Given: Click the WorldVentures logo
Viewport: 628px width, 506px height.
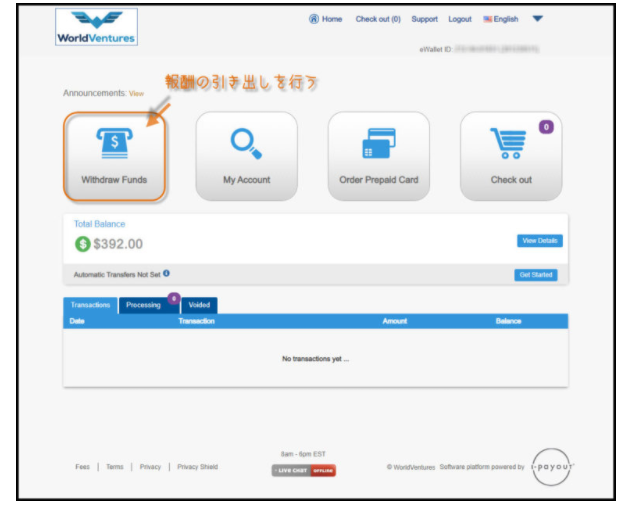Looking at the screenshot, I should click(x=97, y=27).
